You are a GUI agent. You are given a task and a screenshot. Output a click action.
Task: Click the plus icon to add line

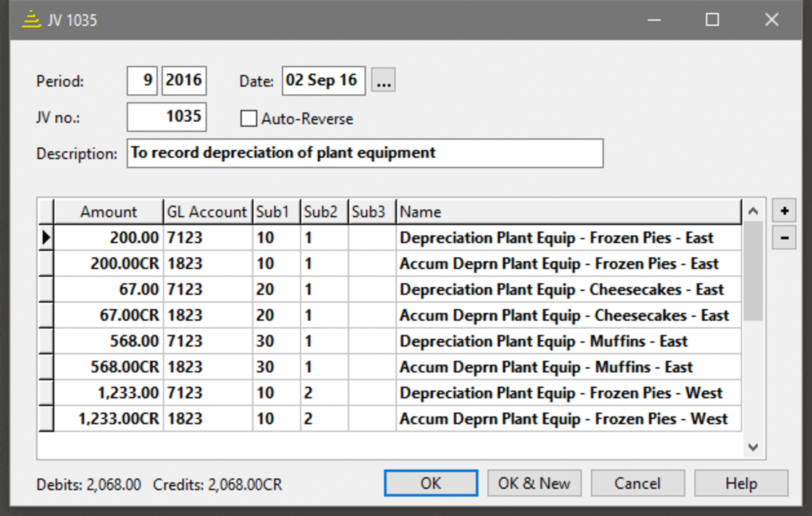(x=784, y=211)
